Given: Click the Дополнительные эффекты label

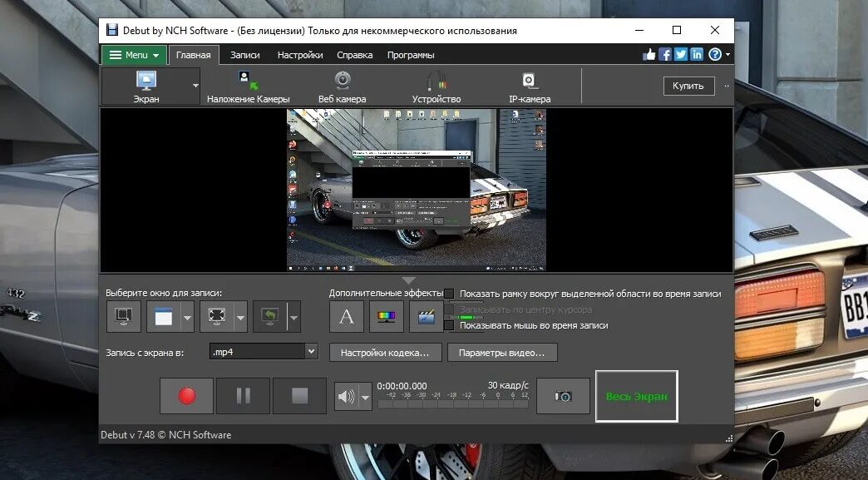Looking at the screenshot, I should pos(386,293).
